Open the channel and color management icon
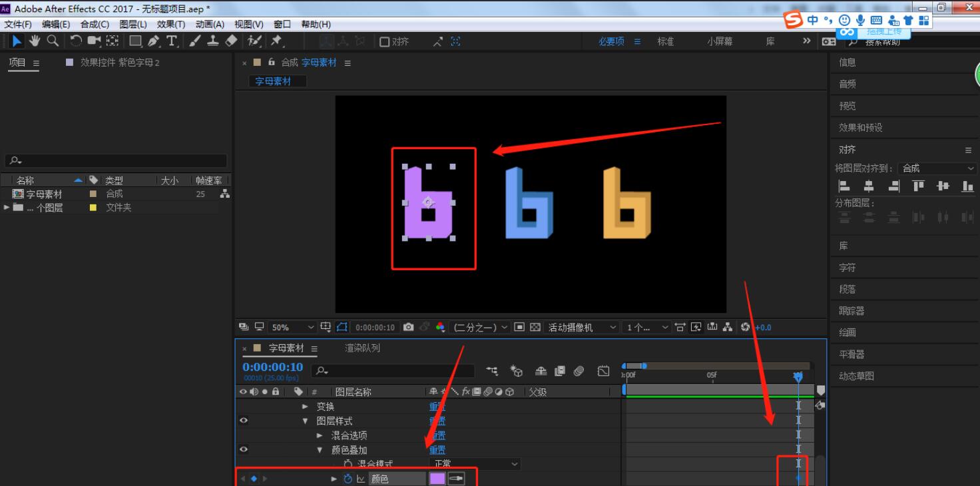Viewport: 980px width, 486px height. click(x=440, y=327)
